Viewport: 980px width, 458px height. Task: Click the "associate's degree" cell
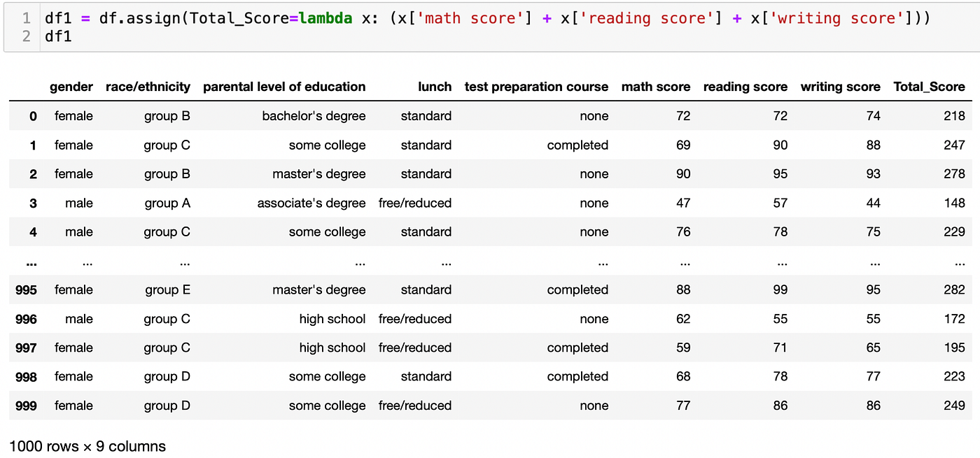[x=311, y=203]
